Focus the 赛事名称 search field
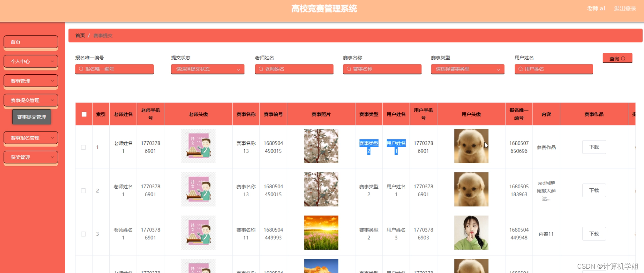 coord(382,69)
